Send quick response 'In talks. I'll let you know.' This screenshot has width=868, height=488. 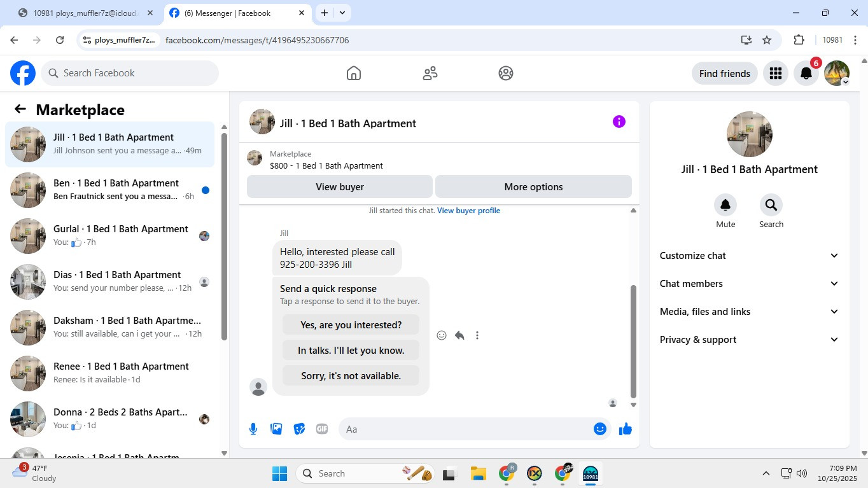[351, 350]
